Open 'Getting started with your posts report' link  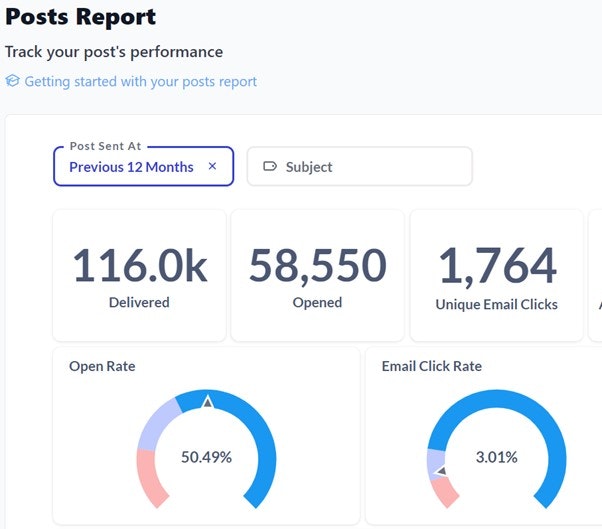point(141,81)
